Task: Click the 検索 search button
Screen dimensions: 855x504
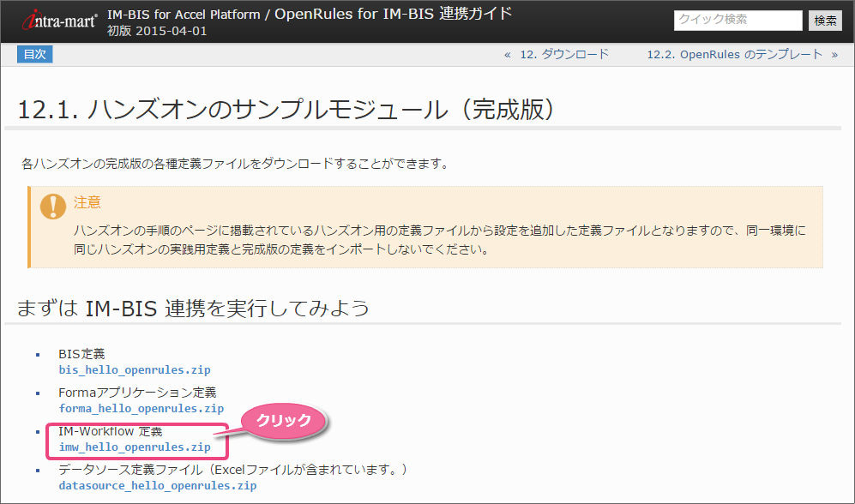Action: pos(825,21)
